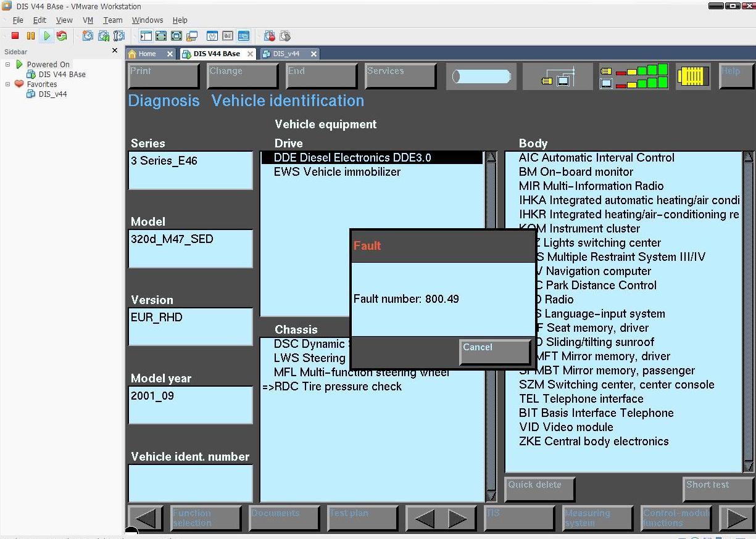This screenshot has width=756, height=539.
Task: Click the light blue cylinder indicator in DIS
Action: tap(481, 76)
